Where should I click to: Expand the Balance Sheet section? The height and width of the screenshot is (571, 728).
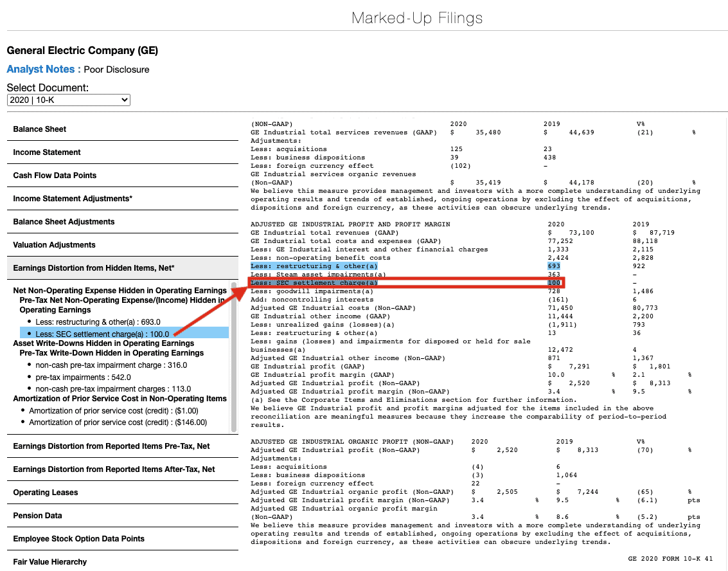[123, 129]
